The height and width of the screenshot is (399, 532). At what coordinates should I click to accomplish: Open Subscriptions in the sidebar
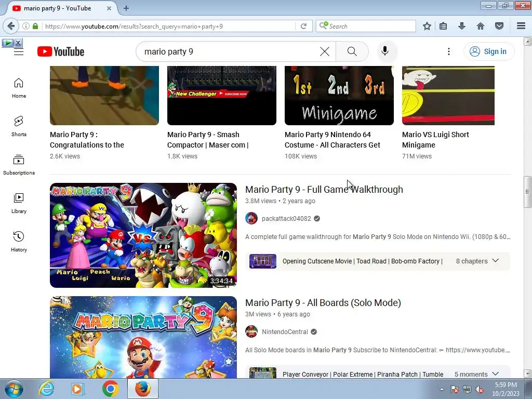[x=19, y=165]
